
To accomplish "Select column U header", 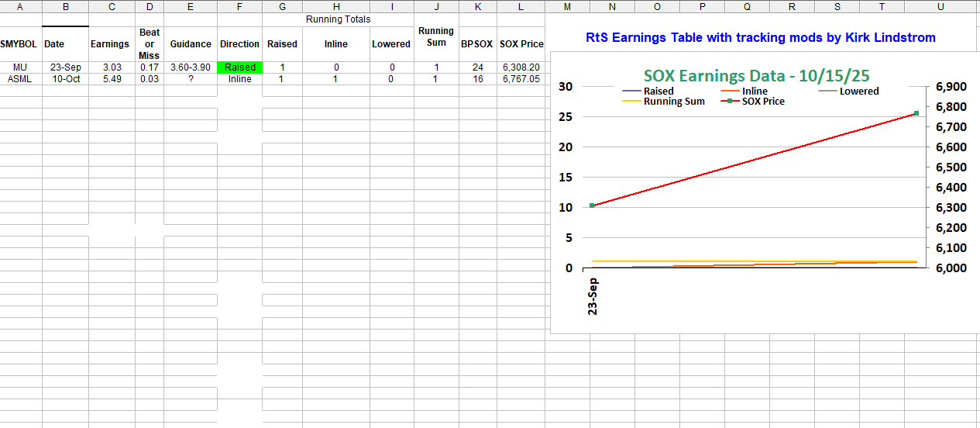I will pyautogui.click(x=940, y=6).
